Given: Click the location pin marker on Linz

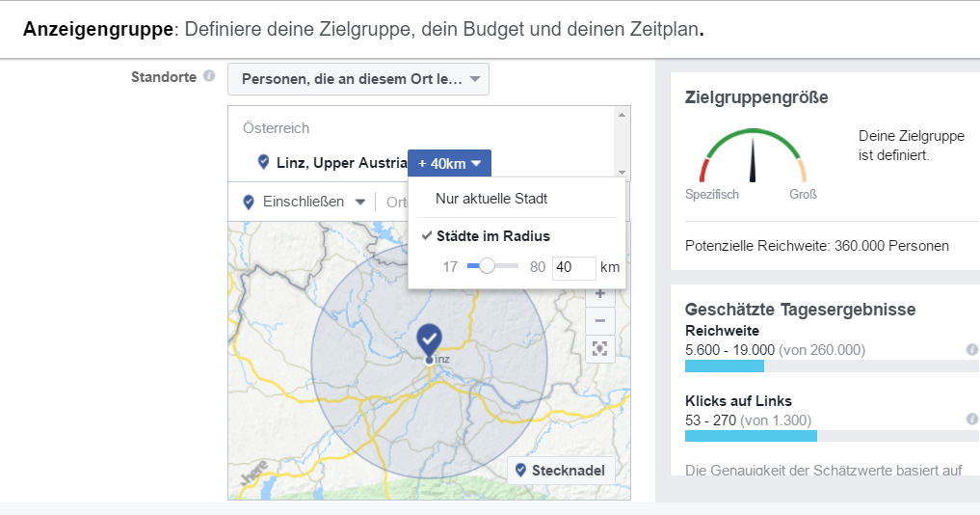Looking at the screenshot, I should (429, 339).
